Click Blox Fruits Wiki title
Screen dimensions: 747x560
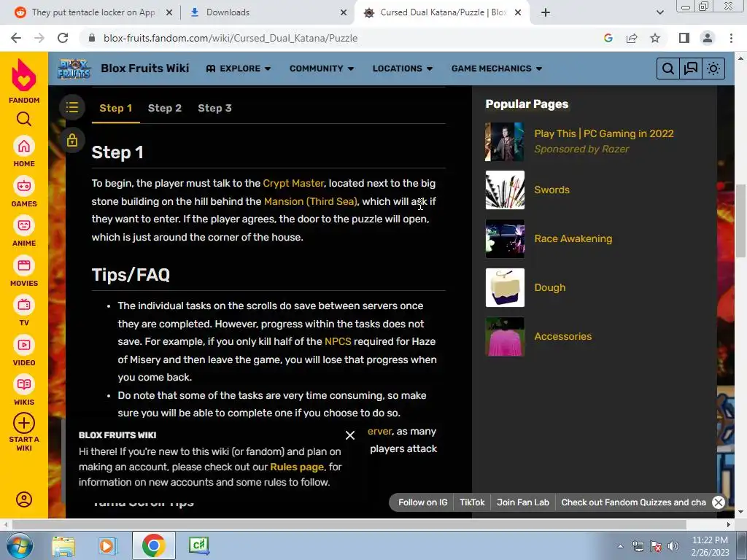tap(145, 68)
